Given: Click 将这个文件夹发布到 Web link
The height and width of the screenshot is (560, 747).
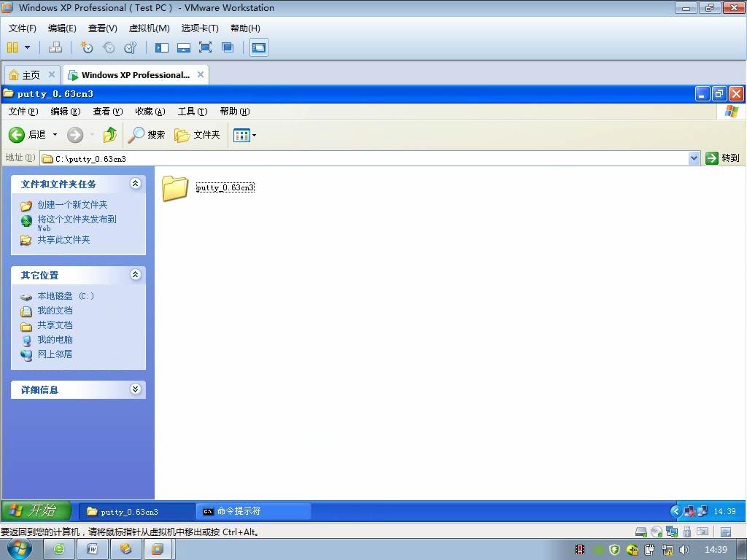Looking at the screenshot, I should click(x=77, y=223).
